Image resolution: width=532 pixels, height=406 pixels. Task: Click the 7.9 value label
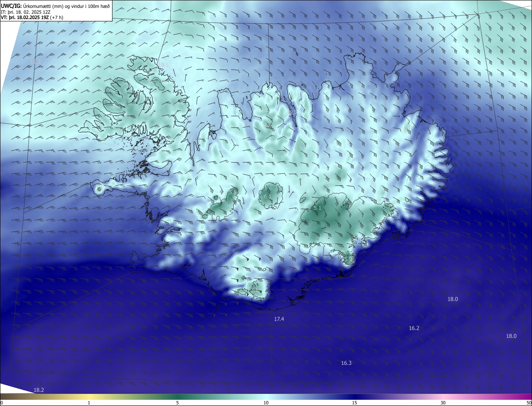(x=298, y=148)
